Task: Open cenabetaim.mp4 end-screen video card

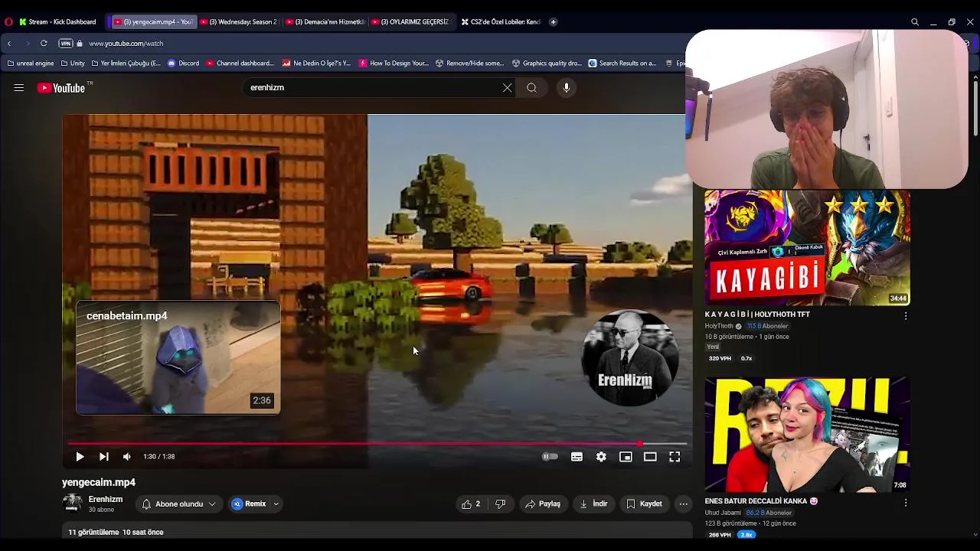Action: point(178,357)
